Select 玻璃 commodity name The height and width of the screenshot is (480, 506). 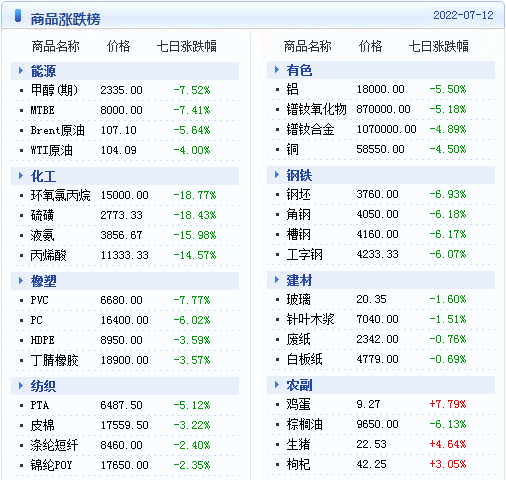[298, 299]
